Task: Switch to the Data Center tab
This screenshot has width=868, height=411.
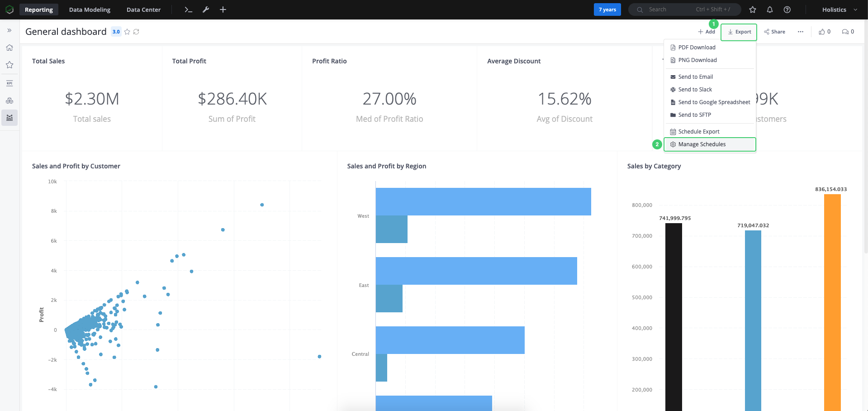Action: coord(143,10)
